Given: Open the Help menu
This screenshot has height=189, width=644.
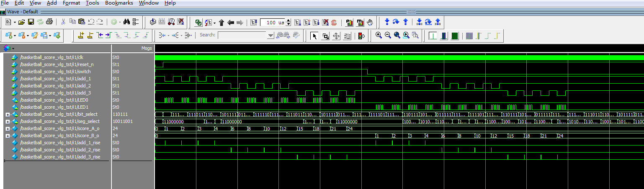Looking at the screenshot, I should coord(170,3).
